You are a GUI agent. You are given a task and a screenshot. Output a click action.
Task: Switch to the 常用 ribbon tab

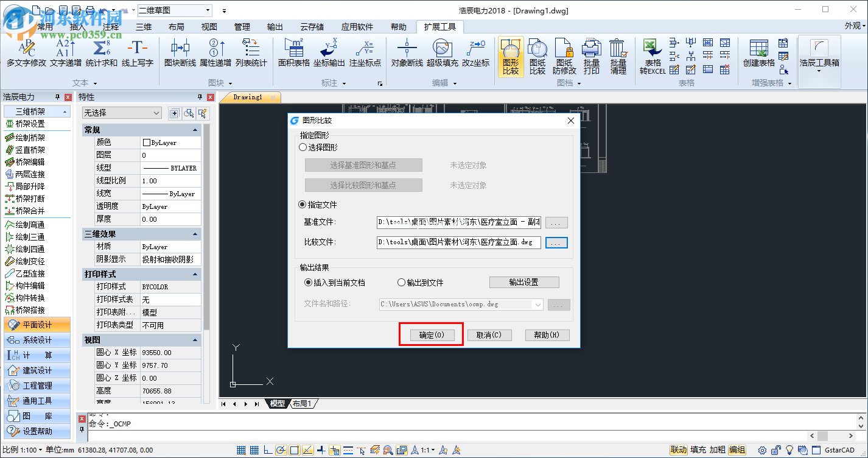[45, 27]
